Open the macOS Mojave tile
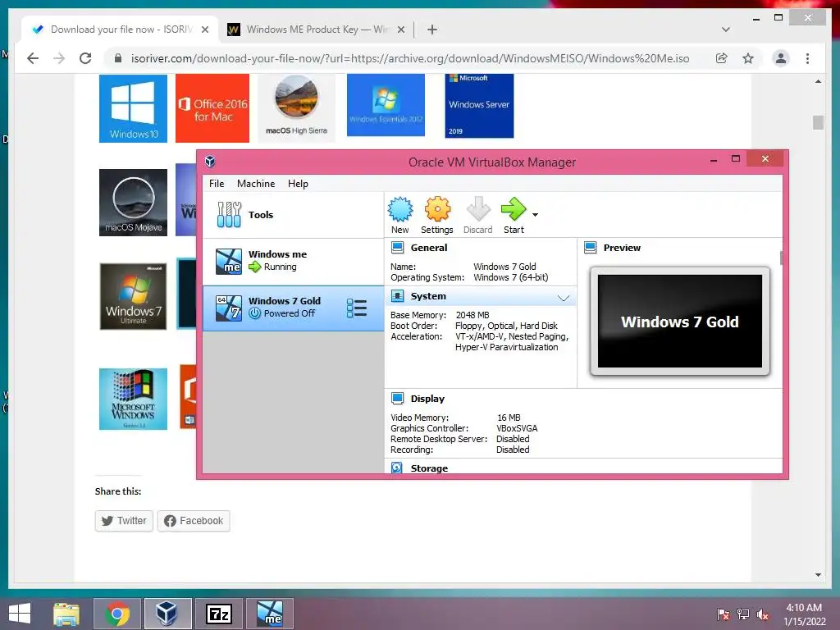Viewport: 840px width, 630px height. click(x=134, y=203)
